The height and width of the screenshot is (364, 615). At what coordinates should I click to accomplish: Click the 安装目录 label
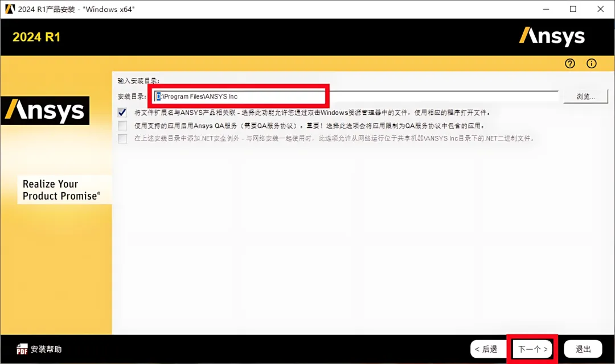(x=132, y=96)
